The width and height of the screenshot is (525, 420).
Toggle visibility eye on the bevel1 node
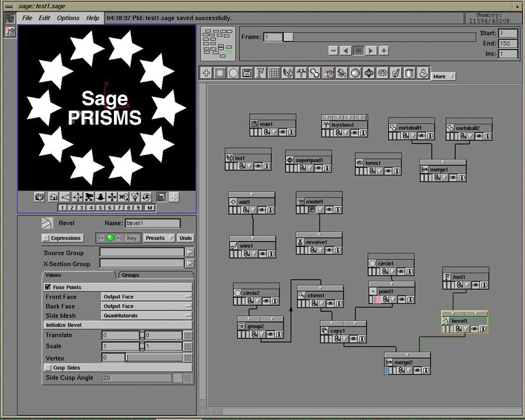[x=474, y=330]
